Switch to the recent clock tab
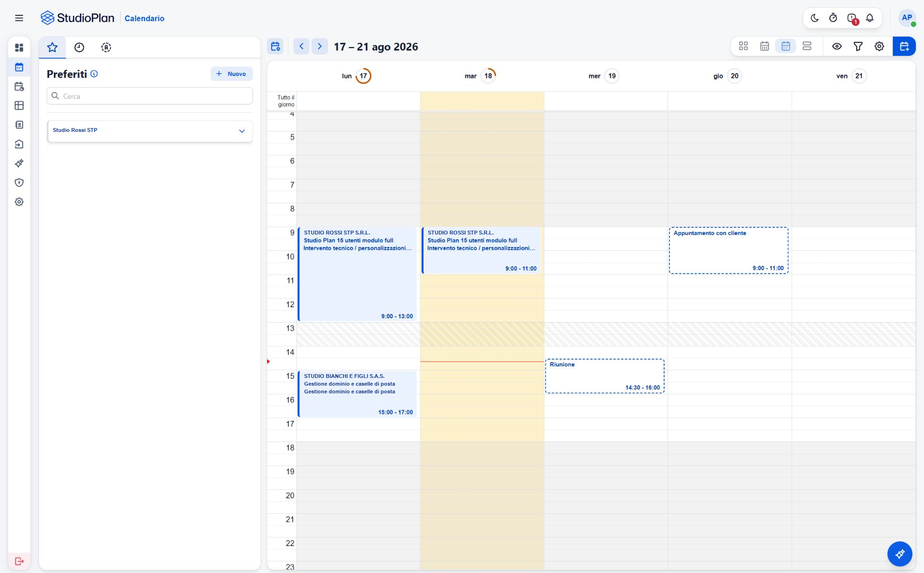This screenshot has height=573, width=924. coord(79,47)
